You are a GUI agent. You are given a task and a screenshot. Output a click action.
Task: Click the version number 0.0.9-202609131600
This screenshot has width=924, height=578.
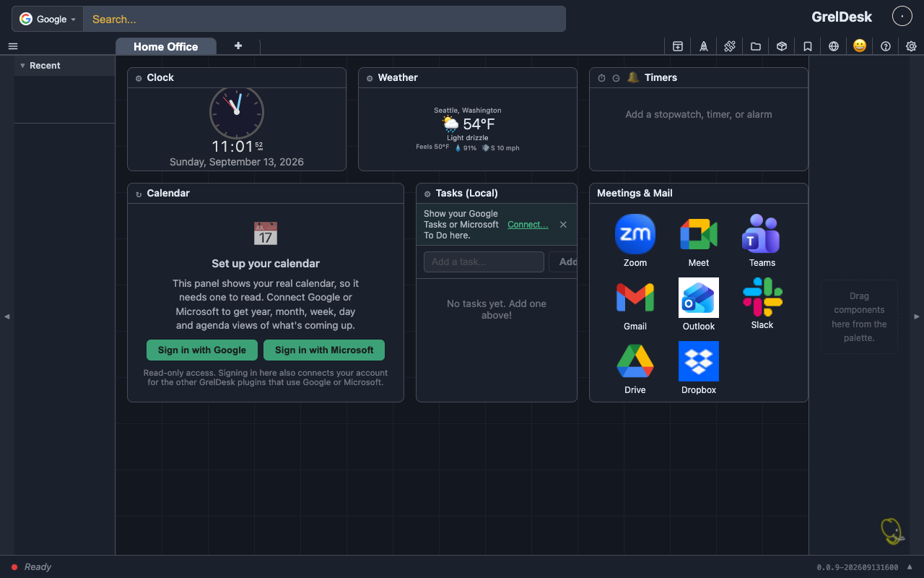858,567
